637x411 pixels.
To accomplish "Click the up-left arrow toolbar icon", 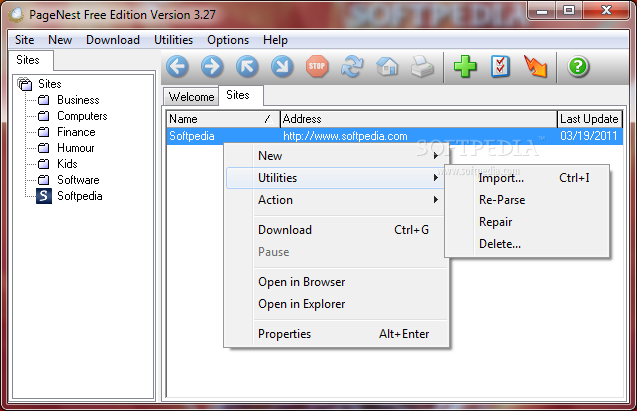I will click(247, 66).
